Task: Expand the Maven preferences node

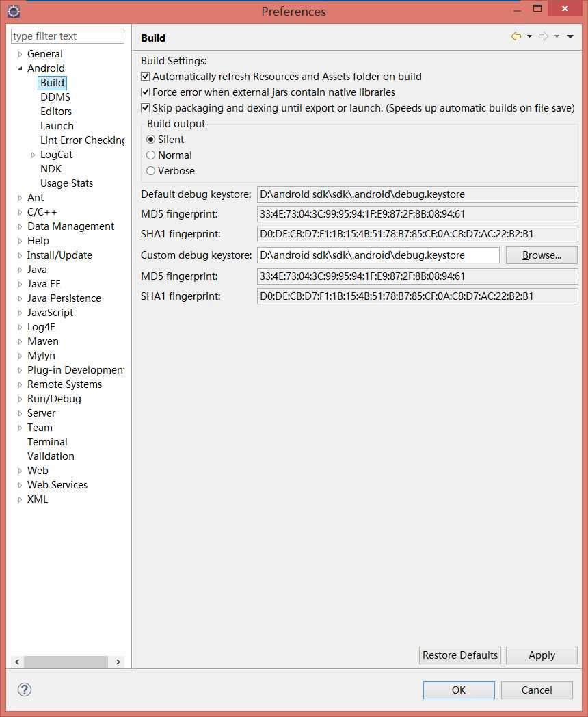Action: (20, 341)
